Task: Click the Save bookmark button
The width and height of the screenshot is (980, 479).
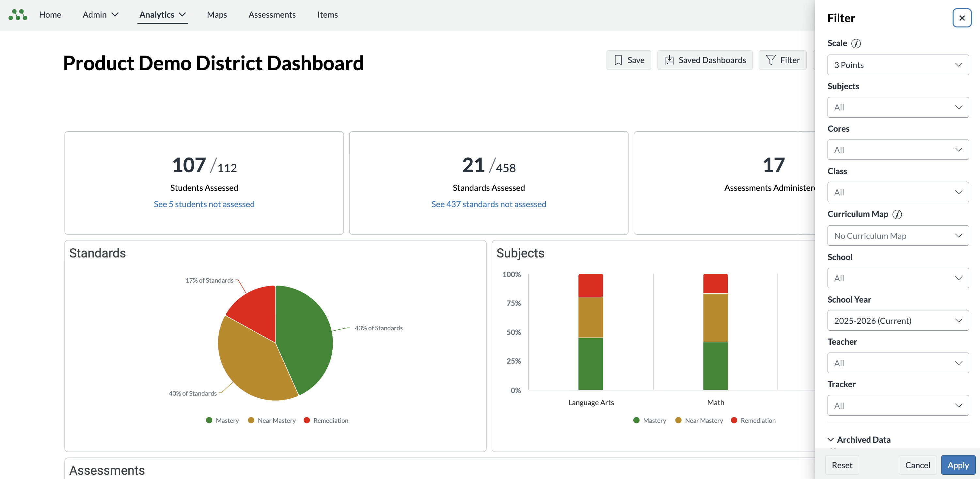Action: pyautogui.click(x=628, y=60)
